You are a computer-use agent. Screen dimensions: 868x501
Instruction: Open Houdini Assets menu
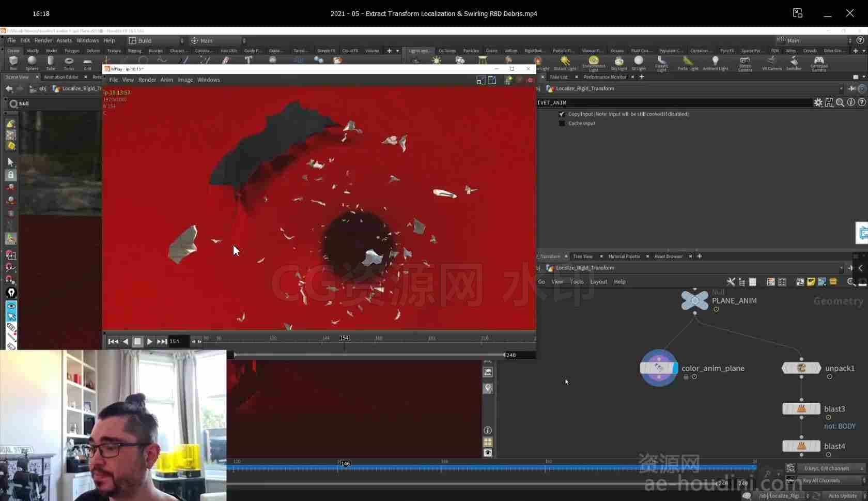(64, 40)
